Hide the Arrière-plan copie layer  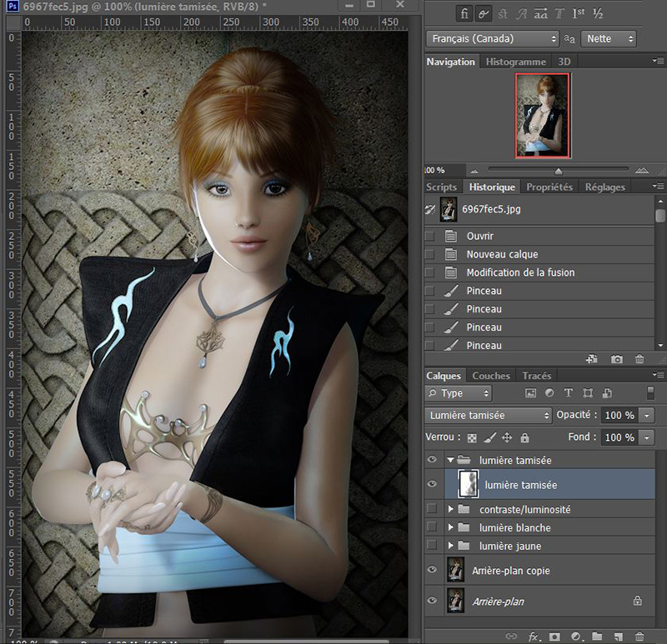coord(431,571)
